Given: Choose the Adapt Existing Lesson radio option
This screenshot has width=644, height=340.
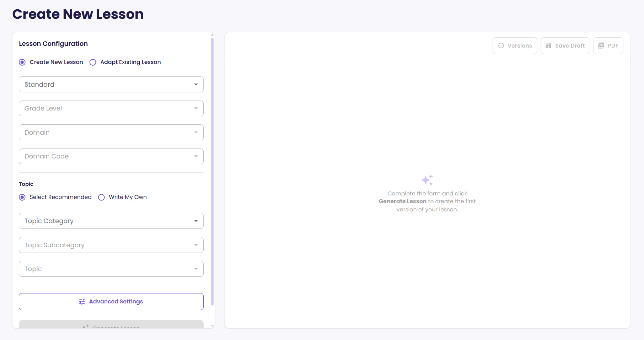Looking at the screenshot, I should coord(93,62).
